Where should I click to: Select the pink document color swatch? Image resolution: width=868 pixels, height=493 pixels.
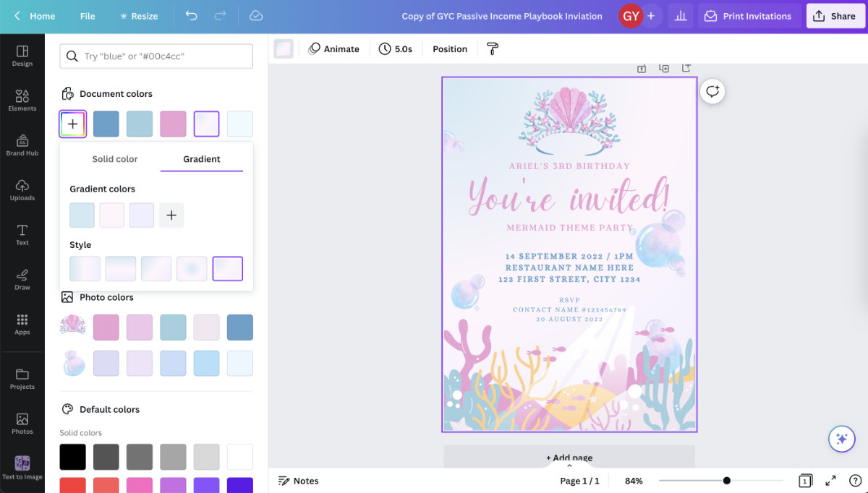[x=173, y=124]
